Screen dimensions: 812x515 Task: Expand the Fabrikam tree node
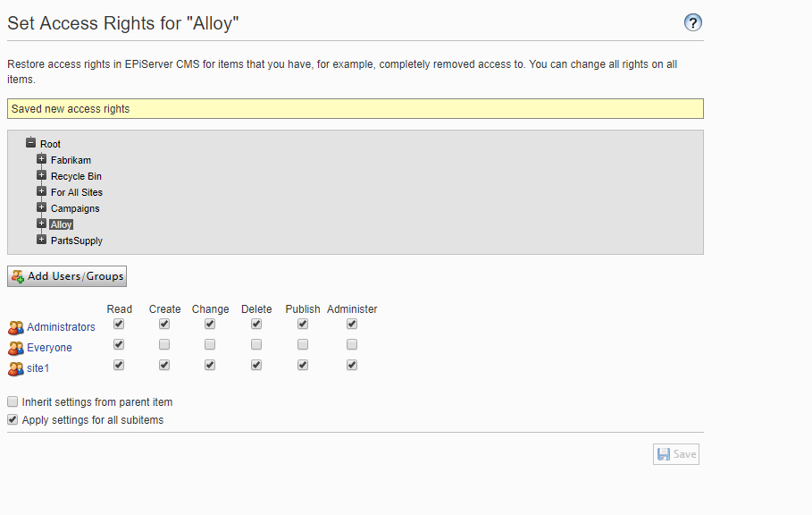coord(41,159)
